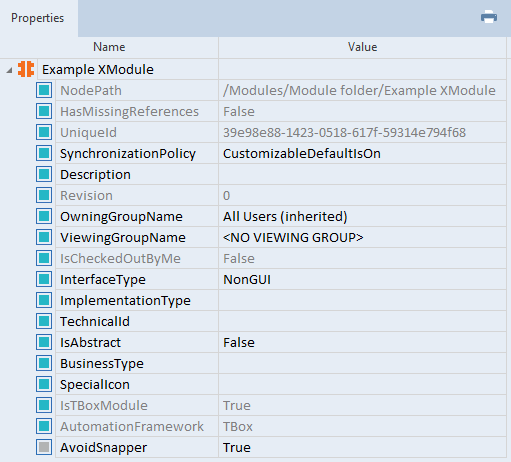Click the teal icon next to IsAbstract
Screen dimensions: 511x462
point(44,342)
